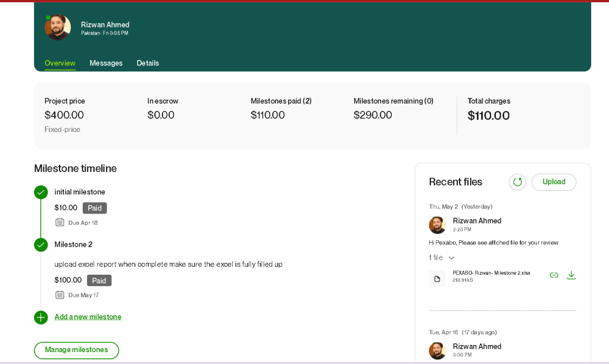609x364 pixels.
Task: Collapse the 1 file chevron list
Action: click(451, 258)
